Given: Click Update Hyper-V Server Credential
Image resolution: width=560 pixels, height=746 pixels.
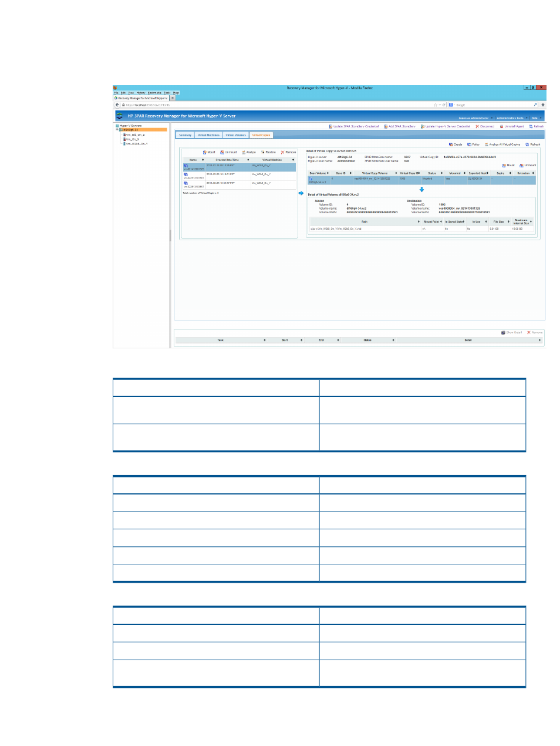Looking at the screenshot, I should (446, 126).
